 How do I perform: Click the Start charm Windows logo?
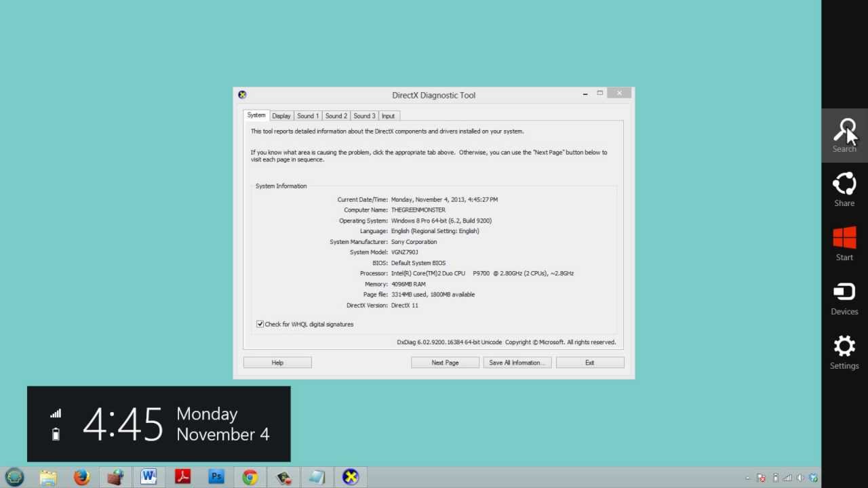844,239
